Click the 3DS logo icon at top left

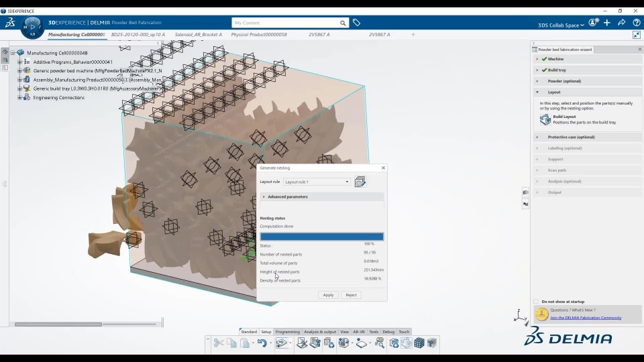[10, 23]
